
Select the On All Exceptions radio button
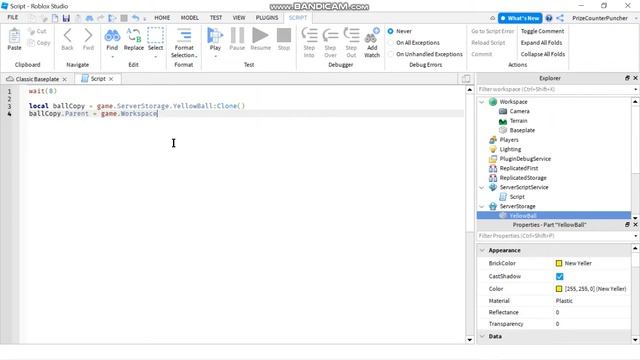pyautogui.click(x=391, y=42)
